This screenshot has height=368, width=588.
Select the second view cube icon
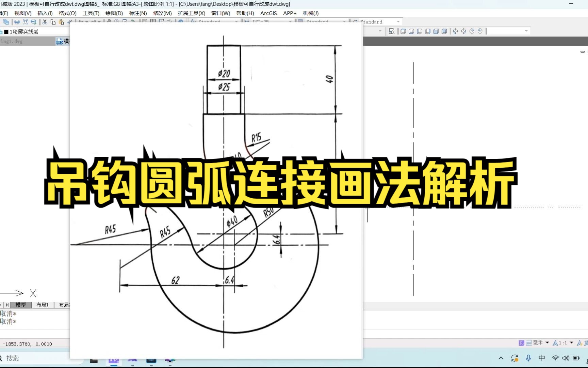click(411, 31)
